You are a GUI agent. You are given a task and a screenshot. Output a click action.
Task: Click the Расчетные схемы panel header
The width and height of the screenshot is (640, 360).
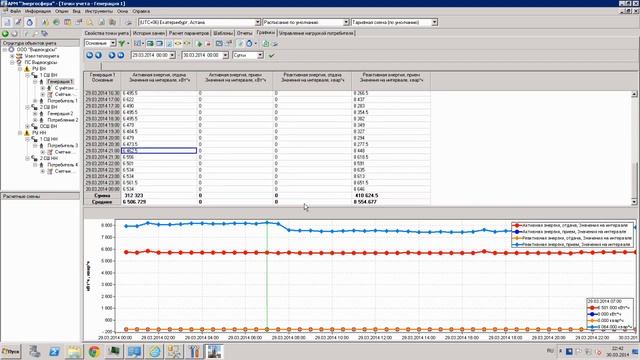pos(40,196)
